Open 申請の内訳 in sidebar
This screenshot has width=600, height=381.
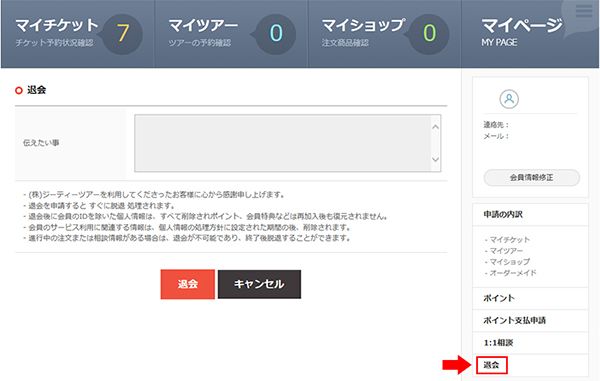(530, 215)
